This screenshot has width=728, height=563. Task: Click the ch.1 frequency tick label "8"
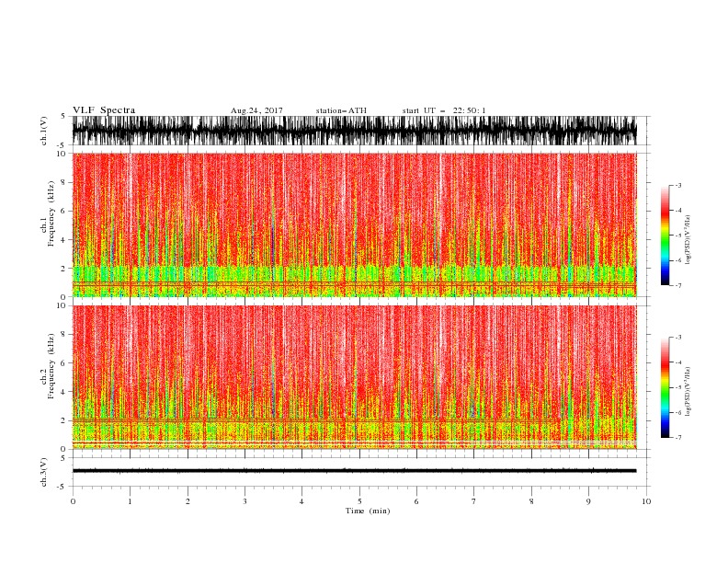point(63,182)
